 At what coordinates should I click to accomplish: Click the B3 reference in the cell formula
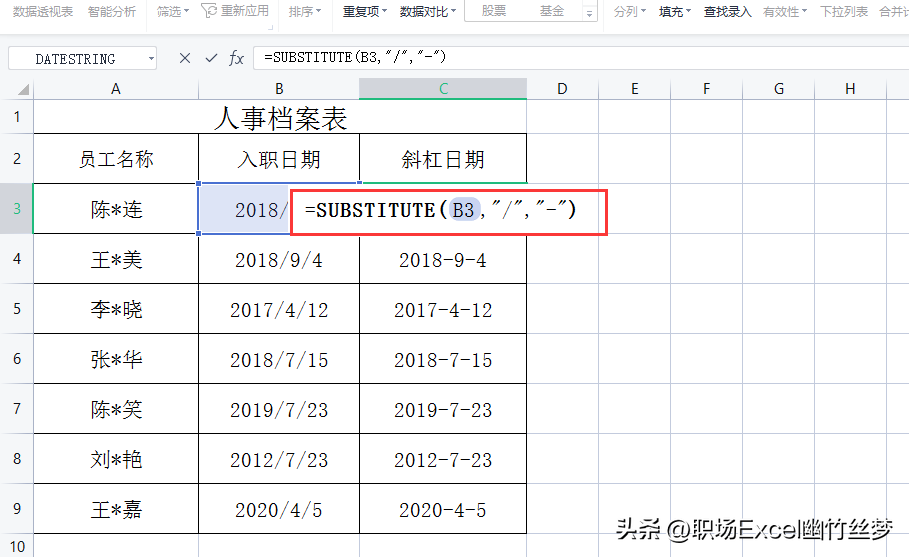(x=463, y=209)
